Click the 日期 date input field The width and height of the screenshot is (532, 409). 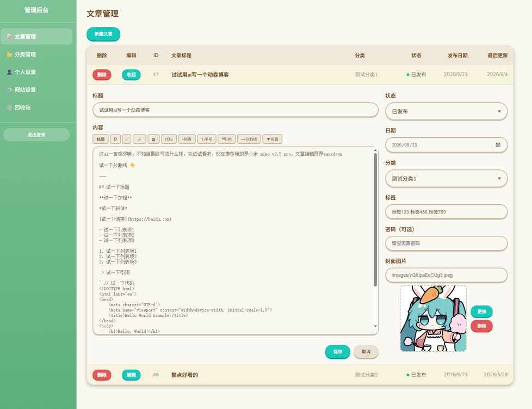point(446,145)
